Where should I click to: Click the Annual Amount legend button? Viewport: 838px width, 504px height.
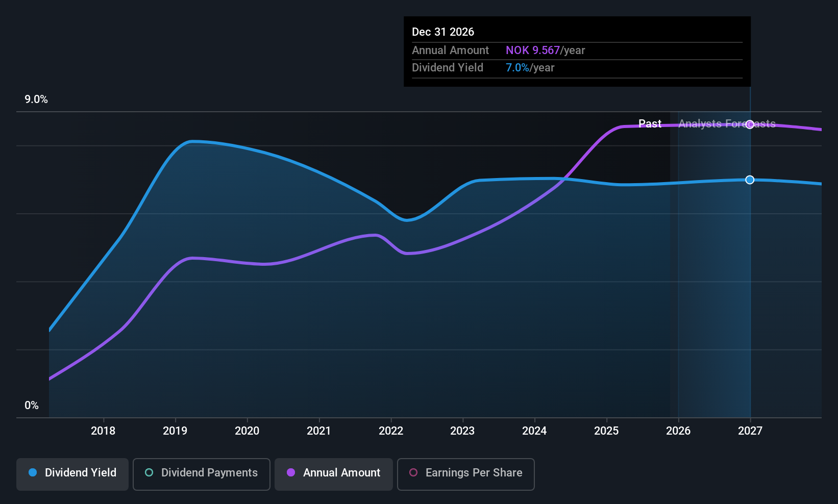point(333,474)
